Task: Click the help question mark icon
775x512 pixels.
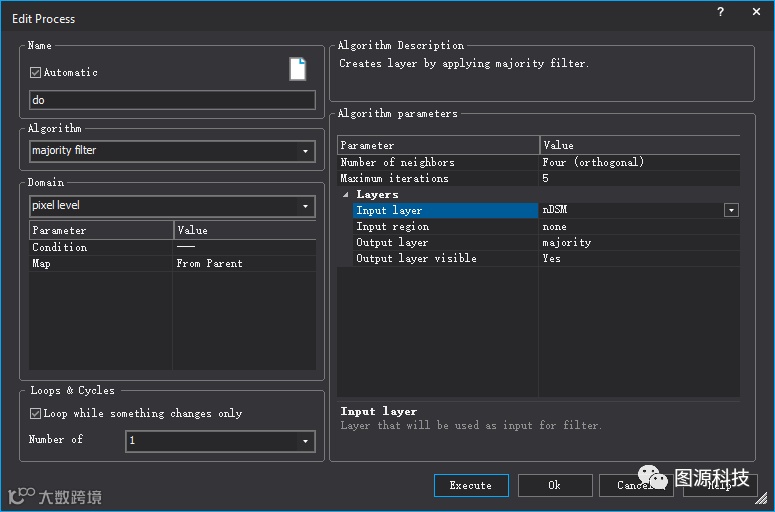Action: pos(720,13)
